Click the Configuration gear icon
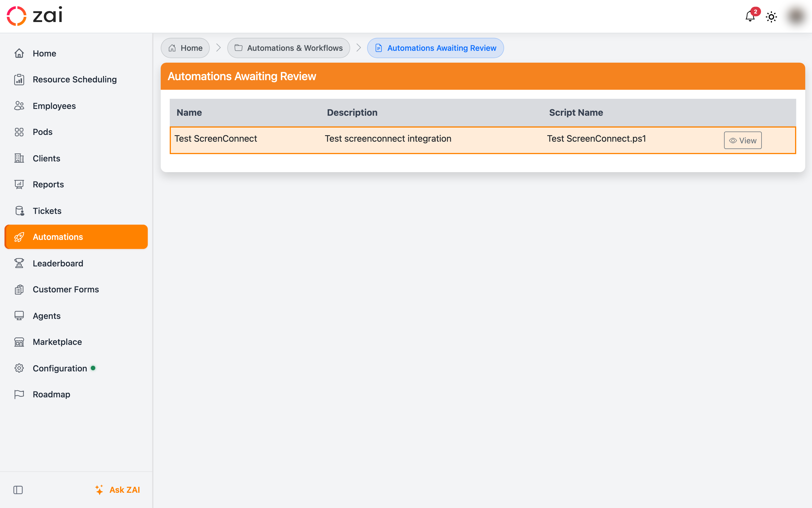This screenshot has height=508, width=812. tap(19, 368)
